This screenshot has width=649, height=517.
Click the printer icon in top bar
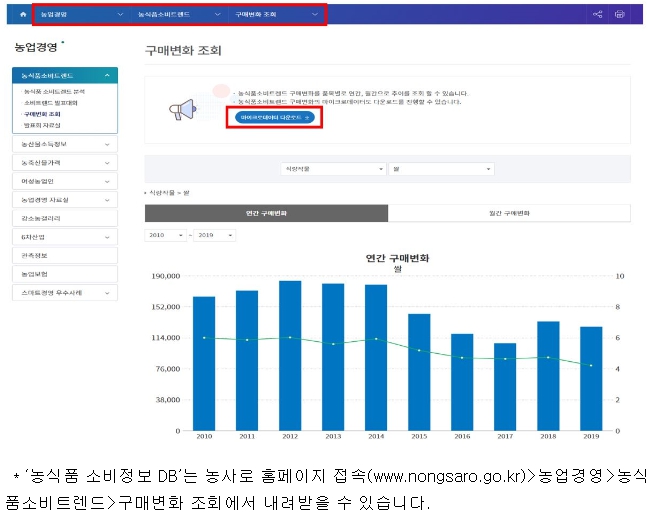coord(619,15)
